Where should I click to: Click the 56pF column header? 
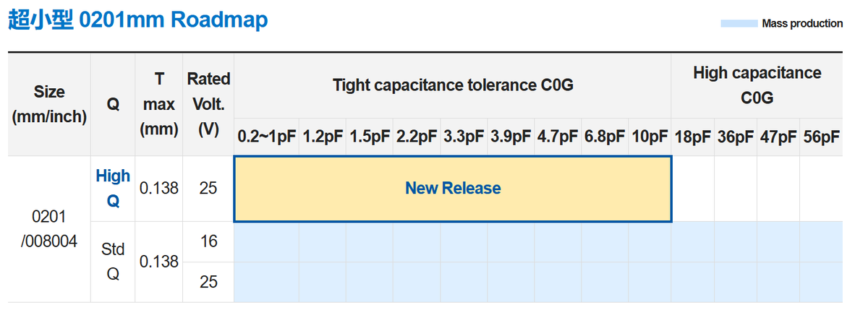tap(822, 137)
